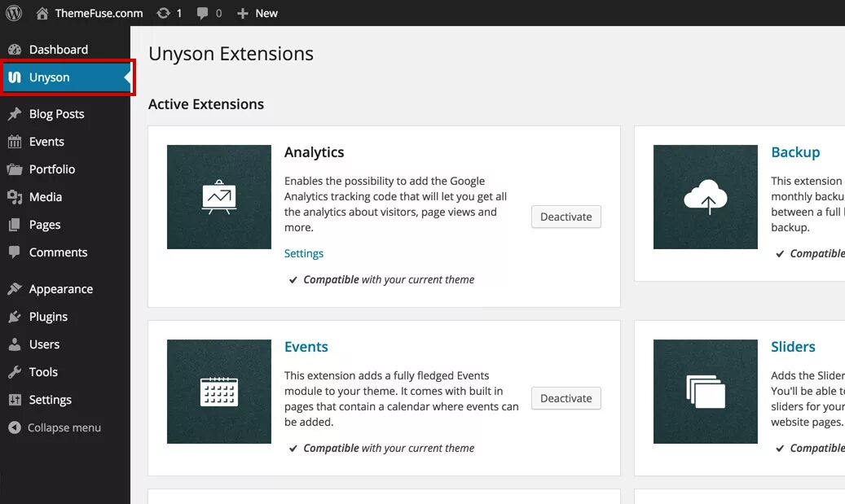This screenshot has width=845, height=504.
Task: Click the Sliders extension thumbnail
Action: click(x=706, y=392)
